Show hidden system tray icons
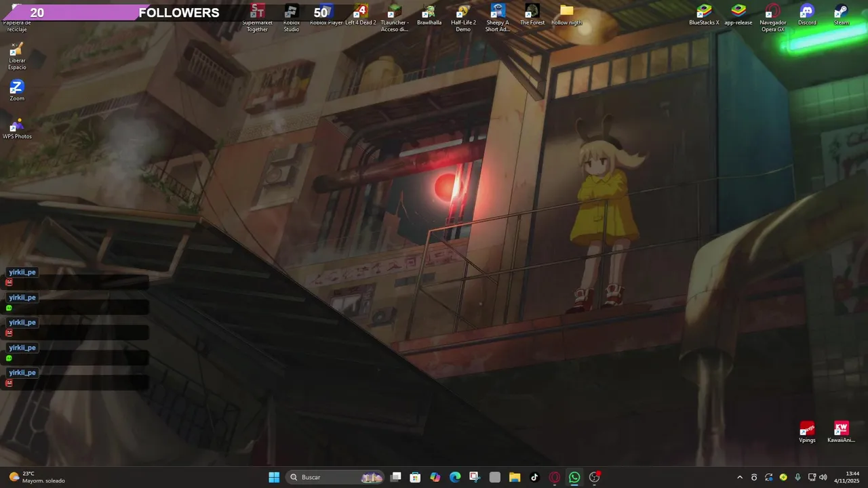The width and height of the screenshot is (868, 488). click(740, 477)
